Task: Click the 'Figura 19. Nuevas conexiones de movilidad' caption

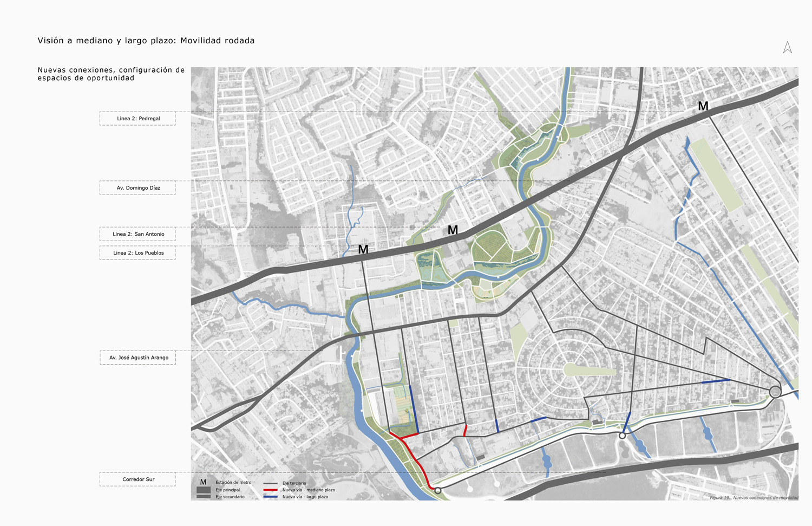Action: point(754,497)
